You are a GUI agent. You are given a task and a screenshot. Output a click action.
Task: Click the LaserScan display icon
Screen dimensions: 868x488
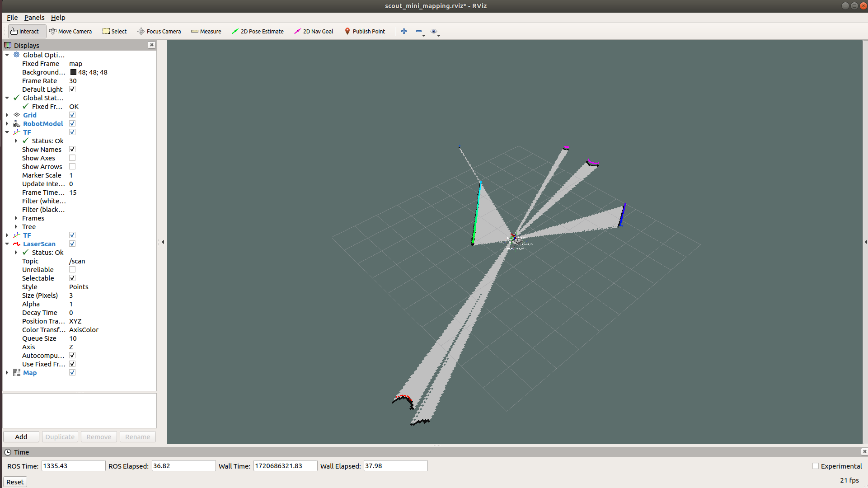tap(17, 244)
